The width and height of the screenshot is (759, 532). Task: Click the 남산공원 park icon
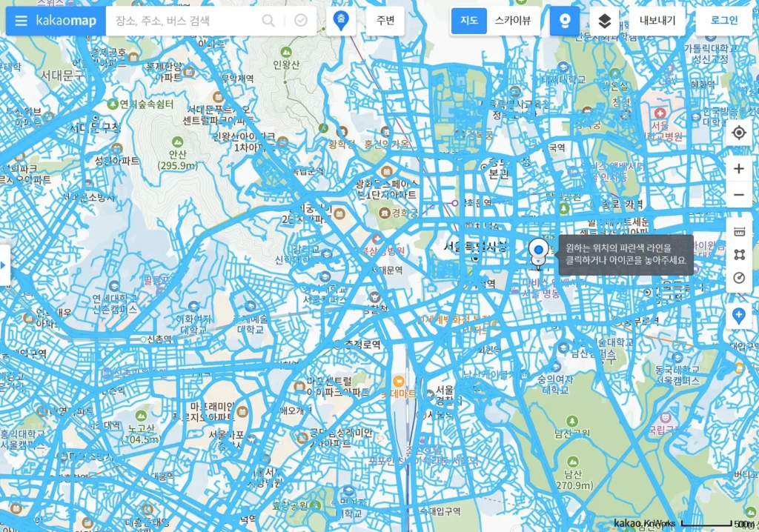tap(572, 421)
